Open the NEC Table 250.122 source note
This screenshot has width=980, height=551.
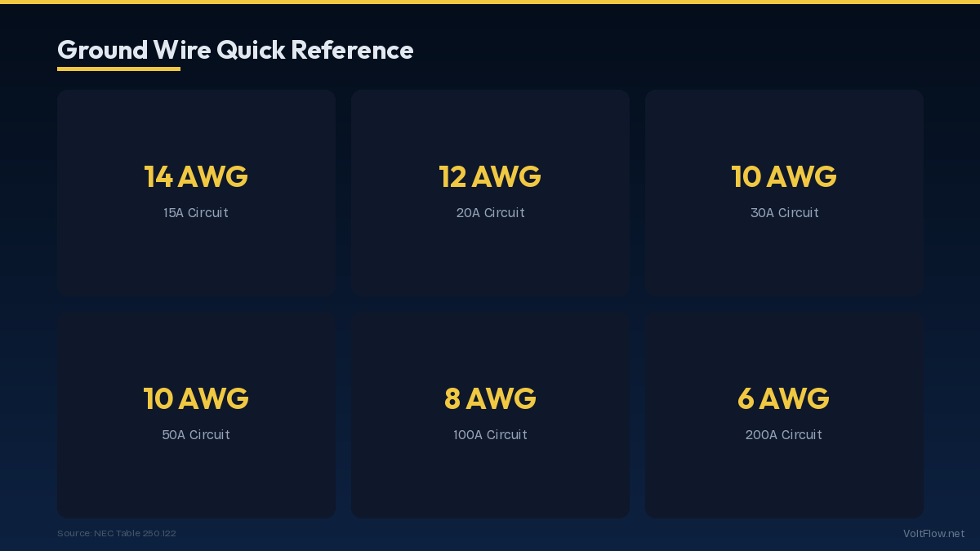pos(117,533)
